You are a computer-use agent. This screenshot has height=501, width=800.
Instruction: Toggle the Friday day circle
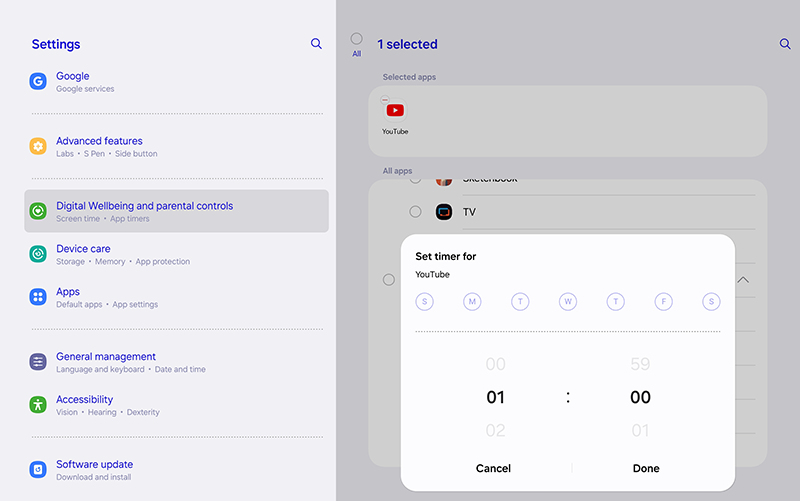[663, 301]
